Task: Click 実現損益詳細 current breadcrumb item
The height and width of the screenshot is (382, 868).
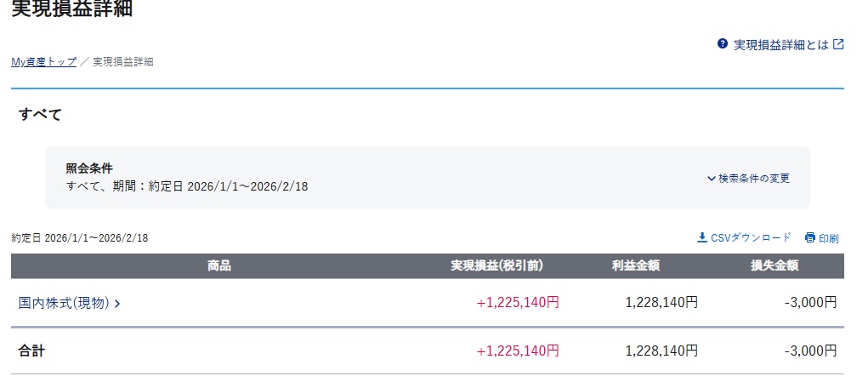Action: coord(122,62)
